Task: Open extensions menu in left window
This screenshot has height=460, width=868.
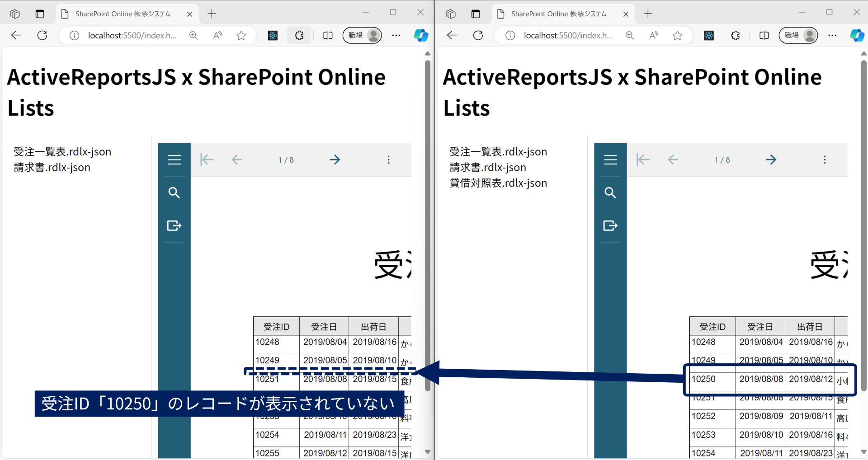Action: coord(299,35)
